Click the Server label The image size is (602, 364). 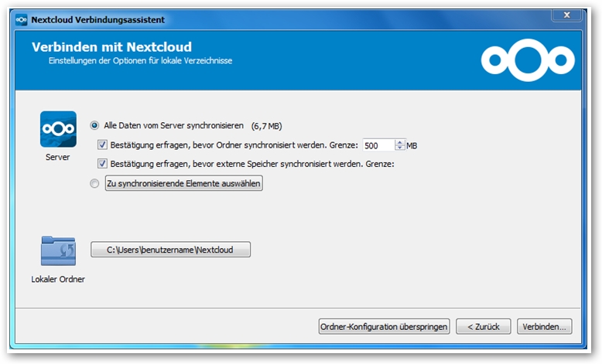(57, 157)
